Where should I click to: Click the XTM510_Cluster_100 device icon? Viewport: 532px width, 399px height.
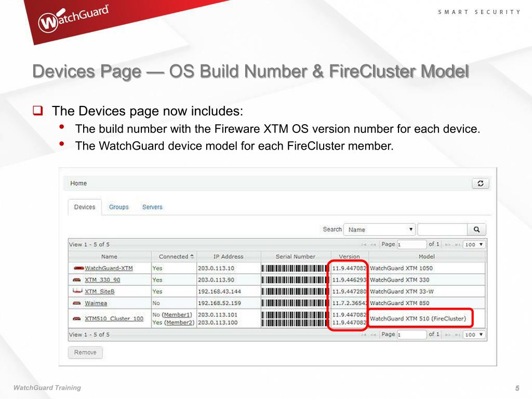[x=77, y=318]
